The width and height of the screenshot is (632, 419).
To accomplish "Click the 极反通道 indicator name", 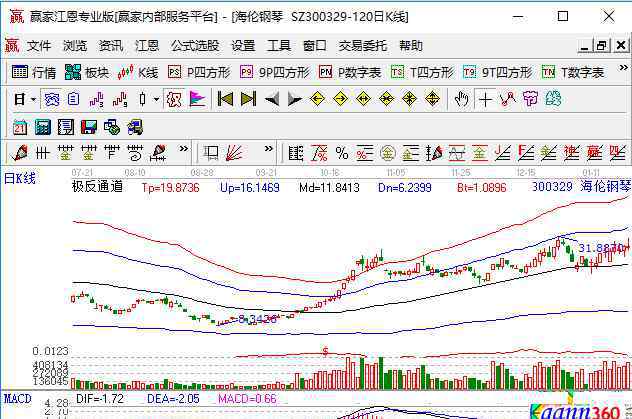I will [97, 187].
